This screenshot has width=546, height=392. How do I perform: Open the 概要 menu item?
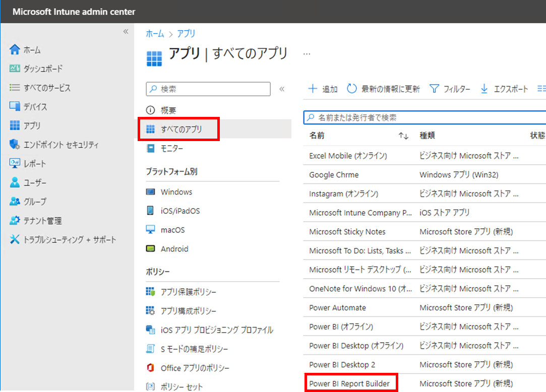click(168, 110)
